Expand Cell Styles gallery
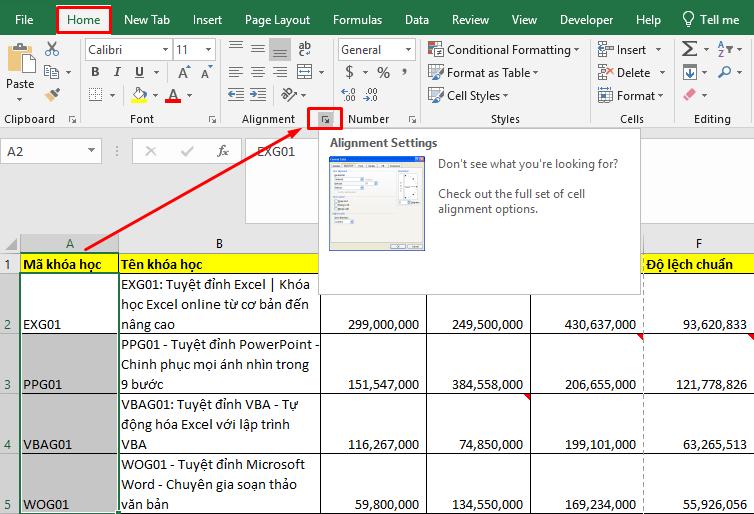The width and height of the screenshot is (754, 514). pos(467,95)
